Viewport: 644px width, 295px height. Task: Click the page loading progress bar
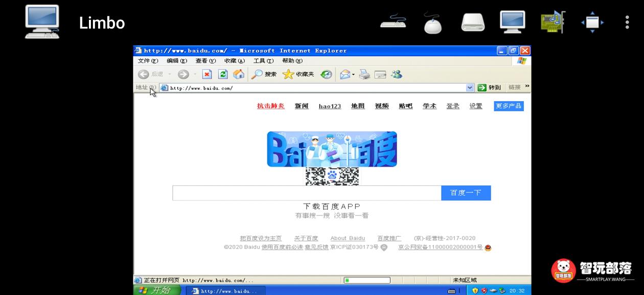367,280
